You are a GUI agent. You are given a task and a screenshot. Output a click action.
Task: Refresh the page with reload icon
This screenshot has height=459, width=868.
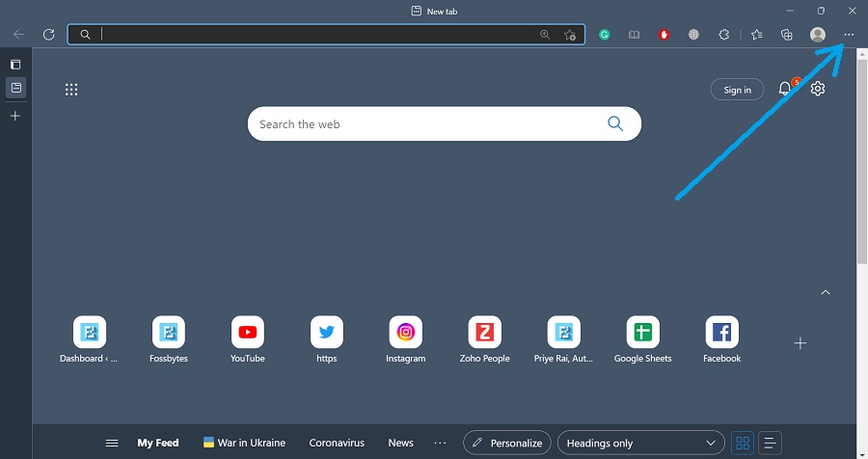pyautogui.click(x=49, y=35)
